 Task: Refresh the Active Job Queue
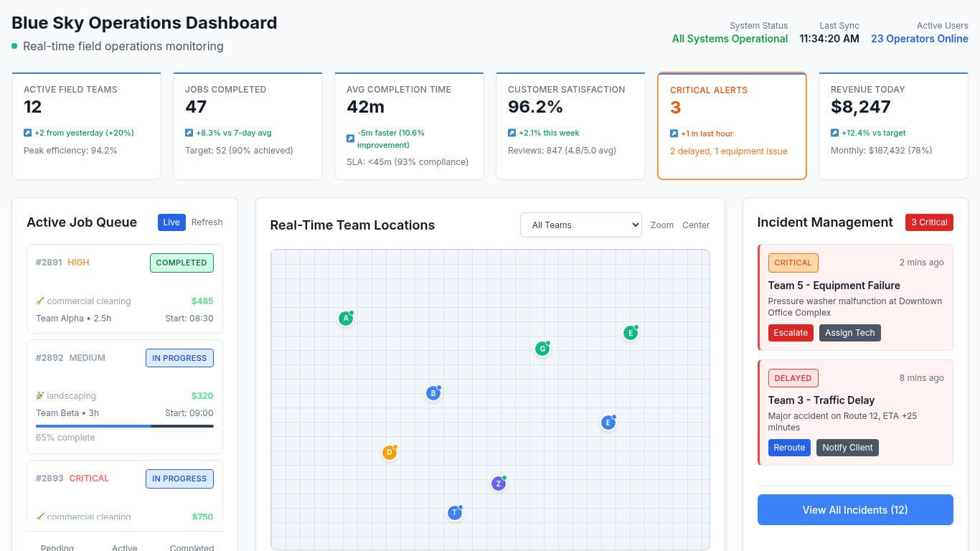[207, 222]
